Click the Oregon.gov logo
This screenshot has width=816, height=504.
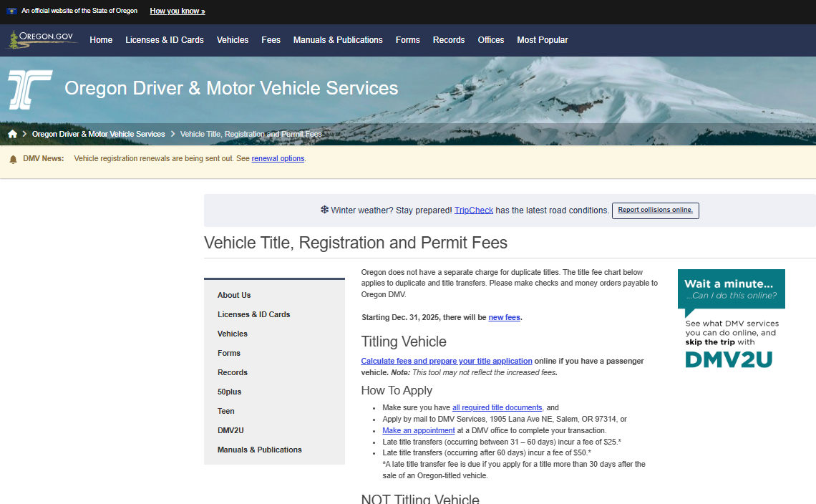[x=42, y=39]
